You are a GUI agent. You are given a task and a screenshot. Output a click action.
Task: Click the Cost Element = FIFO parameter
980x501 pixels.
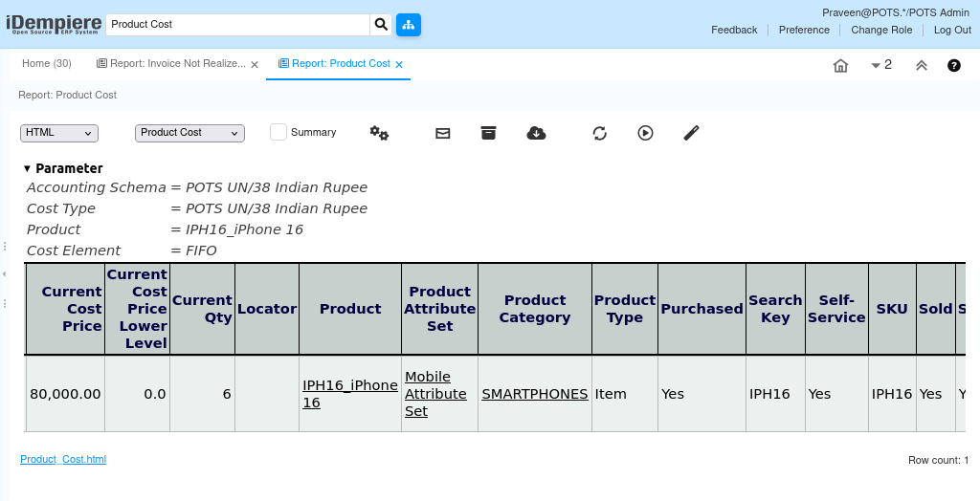[122, 250]
